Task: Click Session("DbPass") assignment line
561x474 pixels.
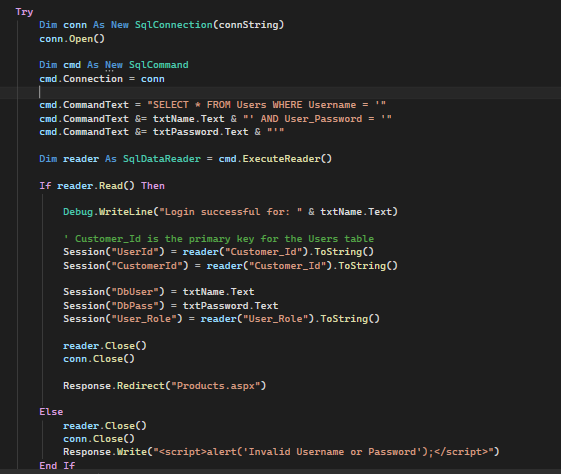Action: 171,306
